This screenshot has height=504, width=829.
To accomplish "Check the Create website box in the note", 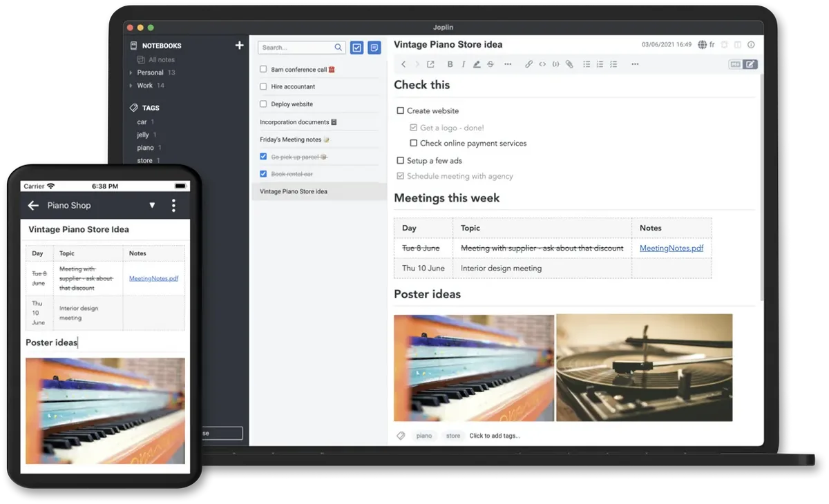I will pos(401,110).
